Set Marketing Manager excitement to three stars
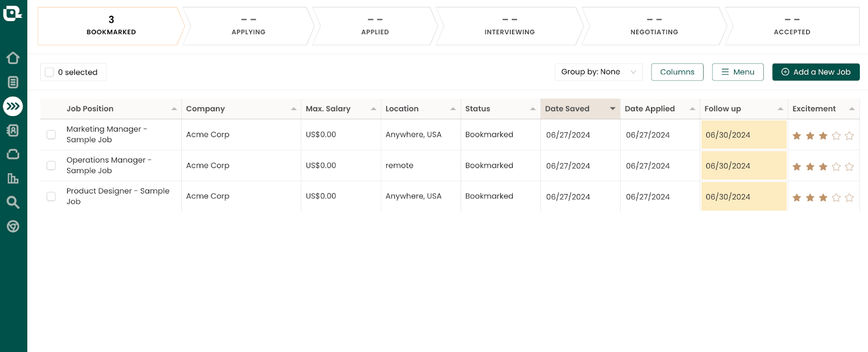 823,136
